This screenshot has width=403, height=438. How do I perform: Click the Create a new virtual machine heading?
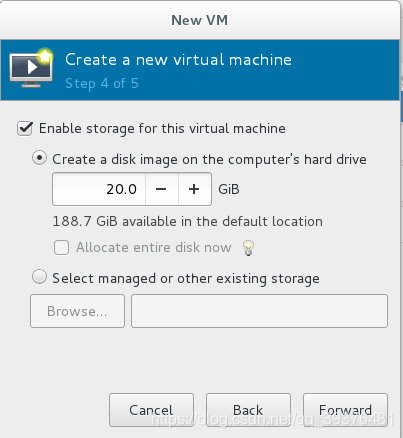click(178, 60)
